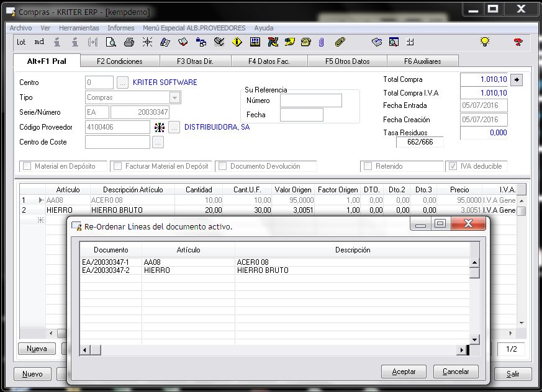The width and height of the screenshot is (542, 392).
Task: Open Centro de Coste lookup ellipsis button
Action: click(158, 142)
